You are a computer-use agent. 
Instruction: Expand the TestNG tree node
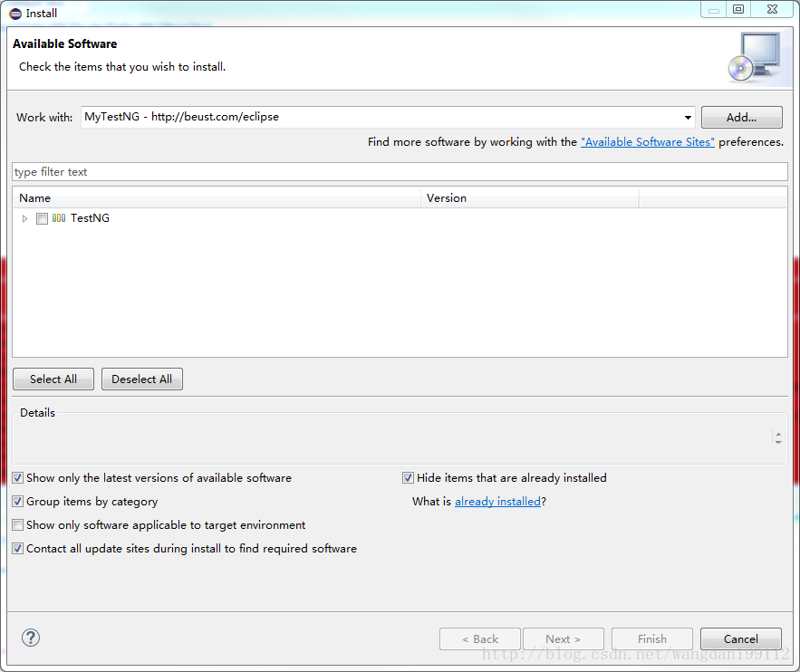24,219
